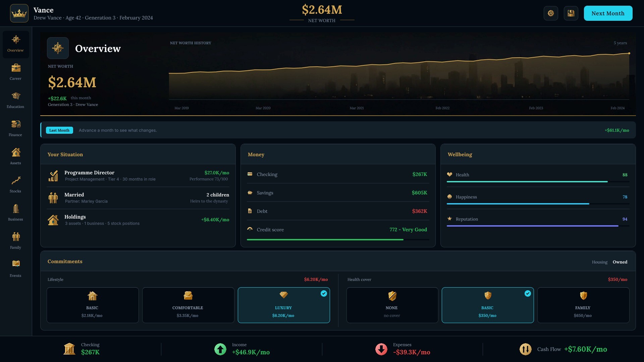Click the crown dynasty logo

pos(19,13)
